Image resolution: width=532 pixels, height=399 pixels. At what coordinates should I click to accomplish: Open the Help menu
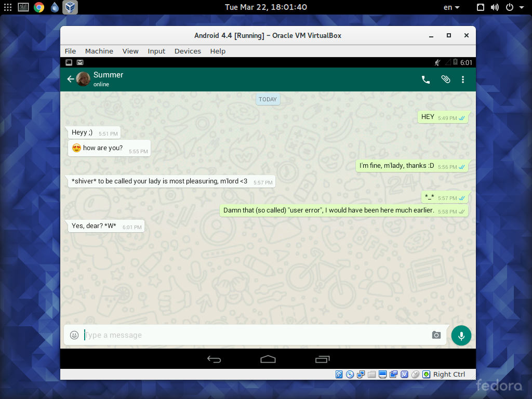[218, 51]
